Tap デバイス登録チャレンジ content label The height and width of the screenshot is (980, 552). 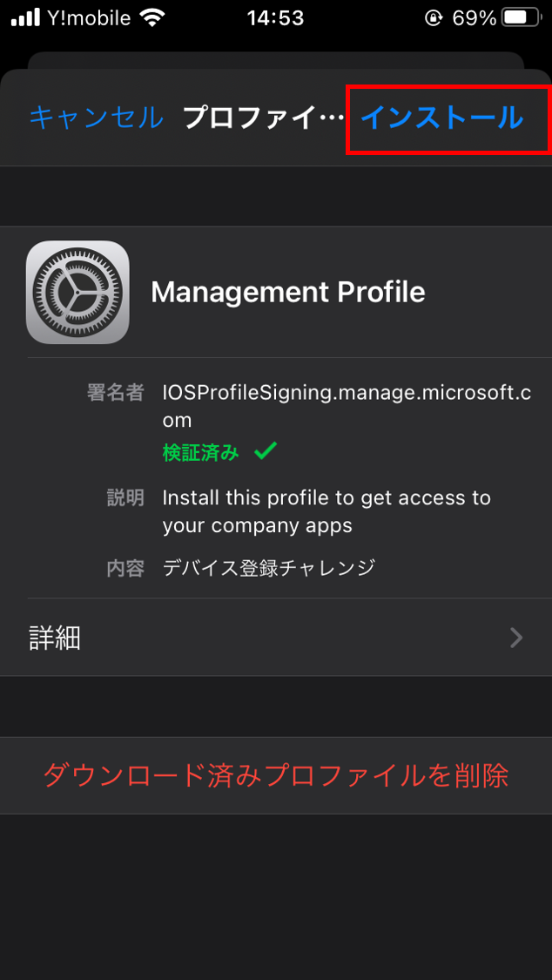coord(267,567)
